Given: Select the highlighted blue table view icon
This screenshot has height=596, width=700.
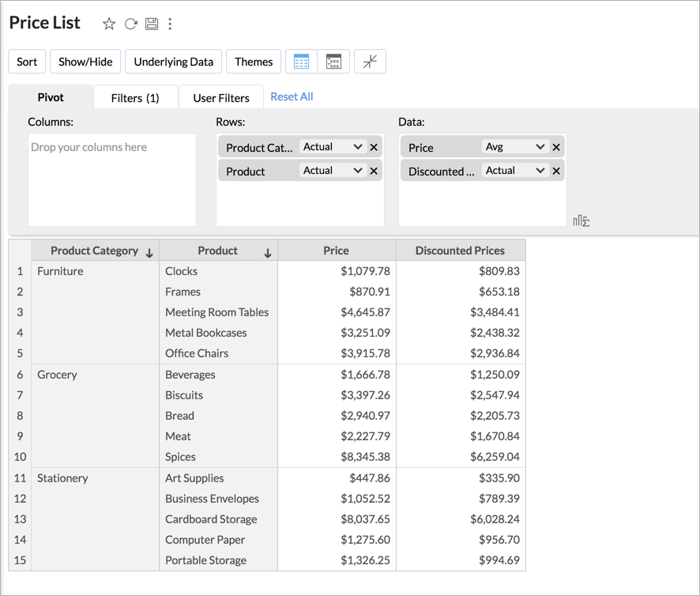Looking at the screenshot, I should tap(301, 61).
